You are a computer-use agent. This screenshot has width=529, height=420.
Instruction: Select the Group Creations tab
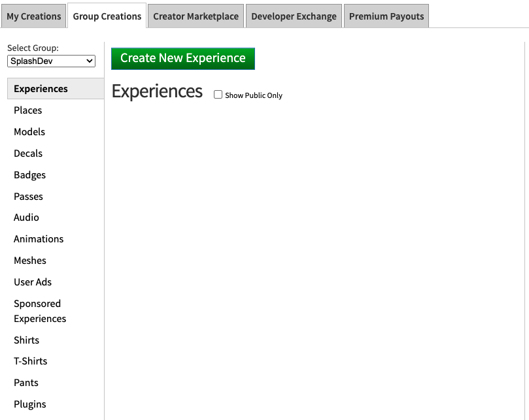107,16
